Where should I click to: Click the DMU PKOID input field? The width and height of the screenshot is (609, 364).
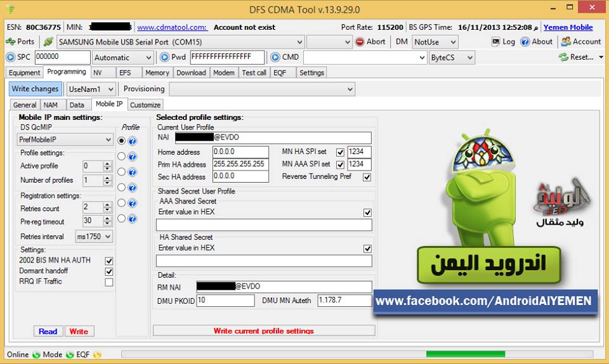tap(225, 301)
